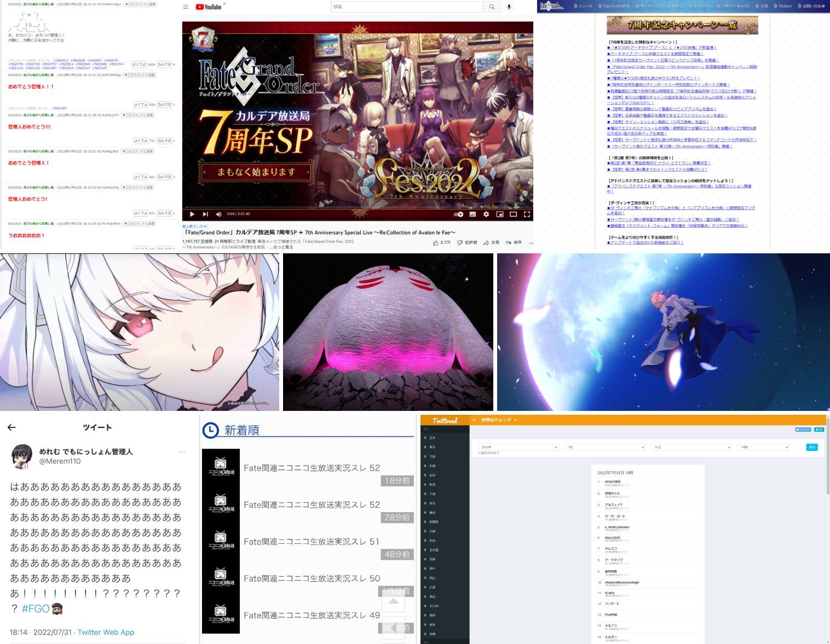Switch to theater mode view
Viewport: 830px width, 644px height.
click(513, 214)
